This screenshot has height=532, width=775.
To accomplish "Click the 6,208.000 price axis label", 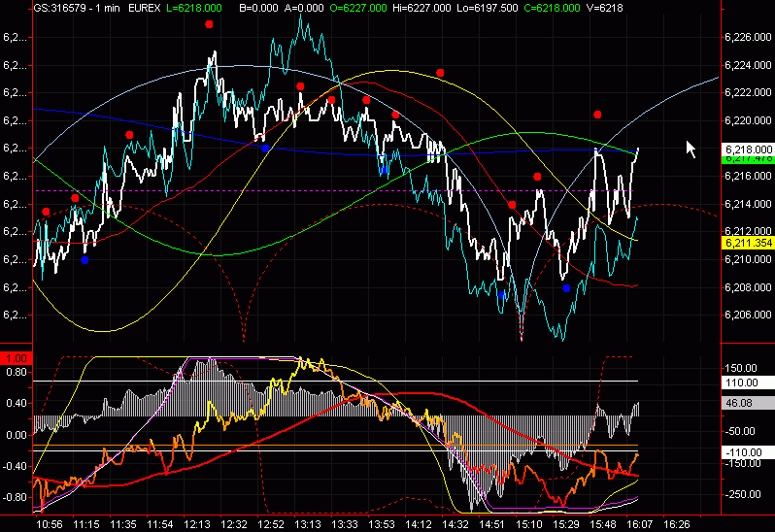I will point(748,287).
